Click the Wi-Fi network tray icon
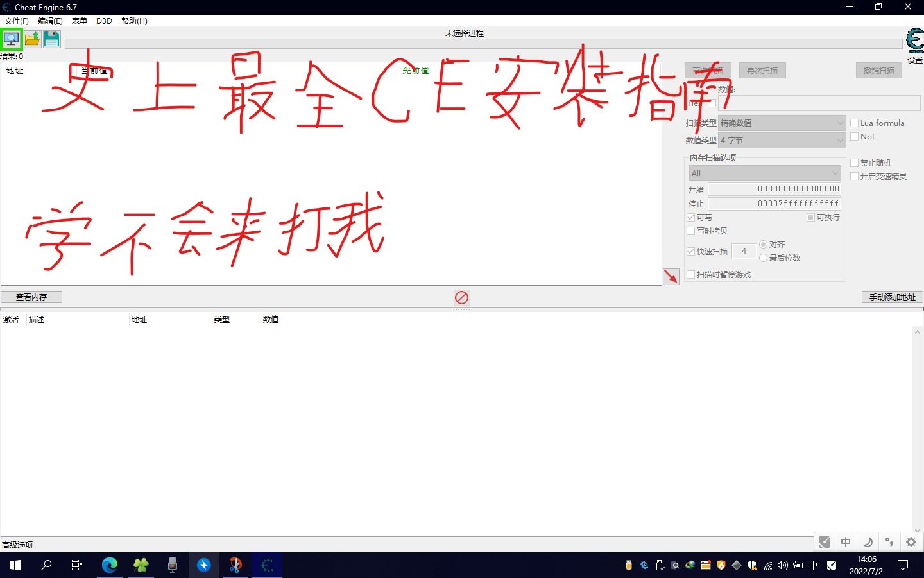The image size is (924, 578). pos(767,566)
